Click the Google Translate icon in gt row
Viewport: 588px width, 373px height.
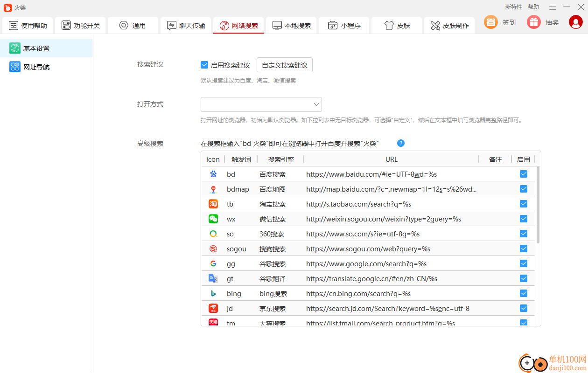click(x=213, y=278)
